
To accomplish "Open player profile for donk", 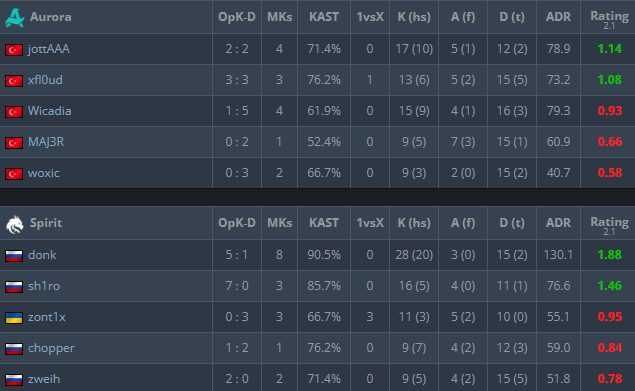I will (x=42, y=255).
